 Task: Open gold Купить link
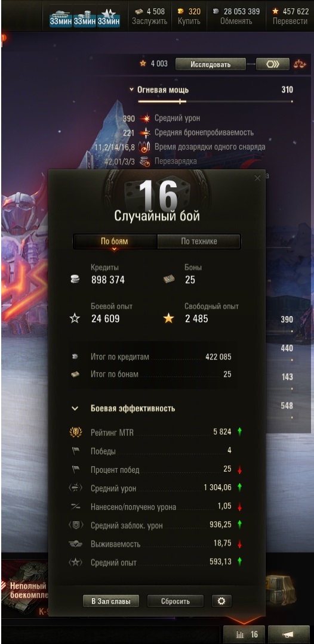[189, 21]
